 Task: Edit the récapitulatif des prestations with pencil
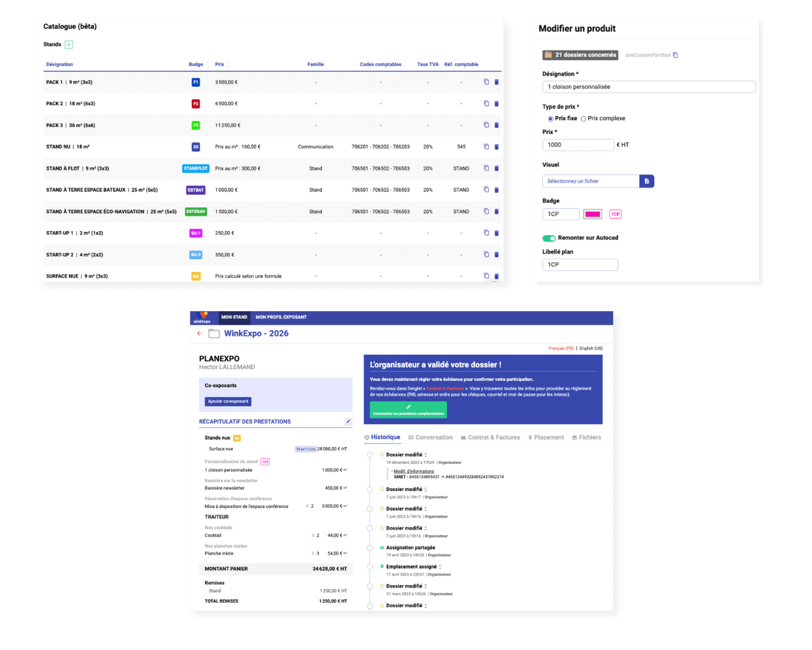point(348,421)
